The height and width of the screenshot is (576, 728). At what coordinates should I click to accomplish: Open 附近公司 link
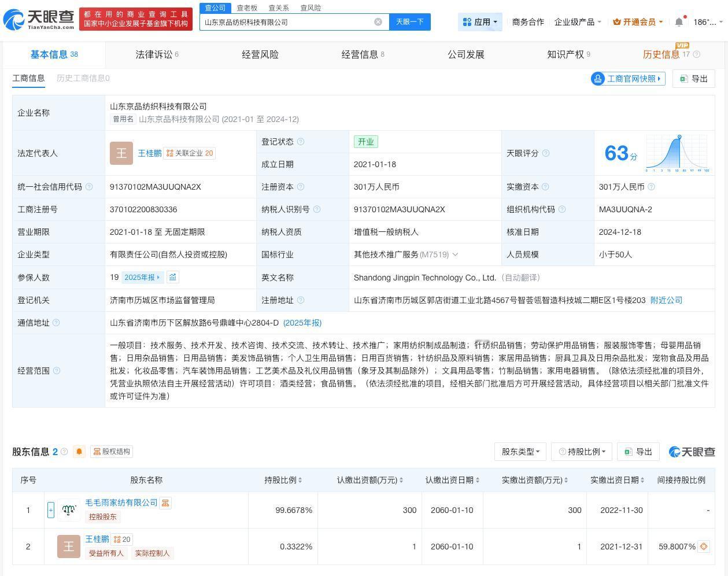(x=666, y=300)
